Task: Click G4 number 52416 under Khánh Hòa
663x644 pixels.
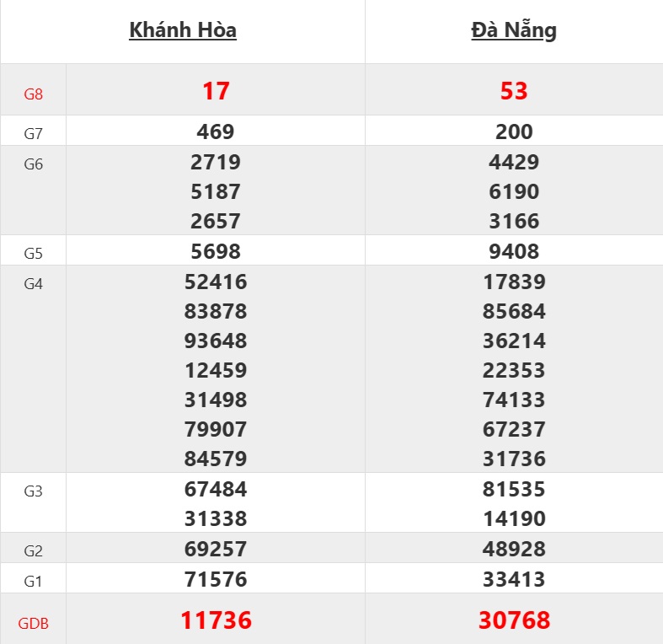Action: pos(216,282)
